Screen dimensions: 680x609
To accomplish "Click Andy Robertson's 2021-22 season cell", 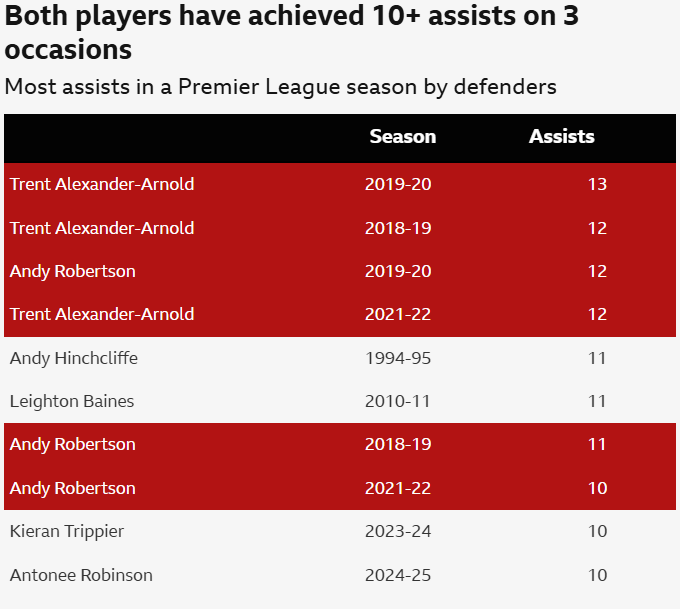I will tap(398, 488).
